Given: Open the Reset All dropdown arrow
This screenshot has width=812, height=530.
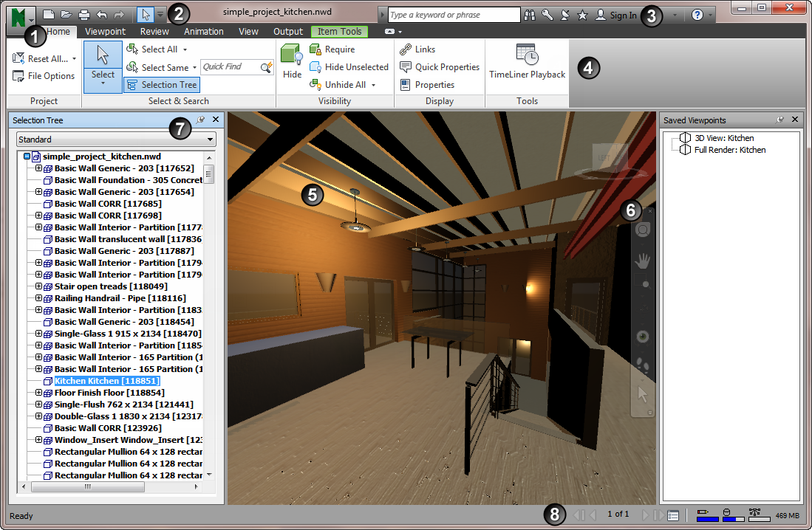Looking at the screenshot, I should [x=74, y=59].
